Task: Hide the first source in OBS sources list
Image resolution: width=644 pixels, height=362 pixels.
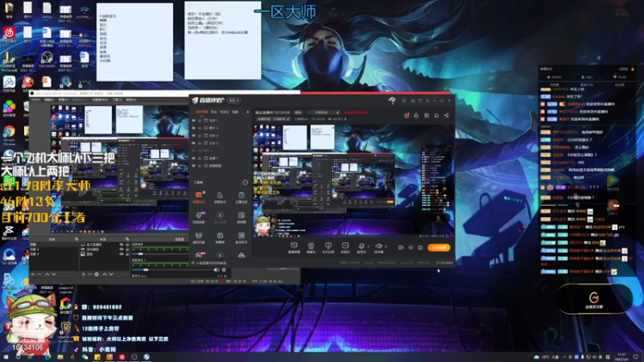Action: click(122, 245)
